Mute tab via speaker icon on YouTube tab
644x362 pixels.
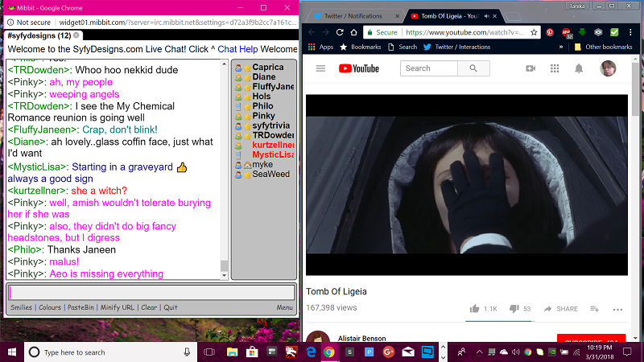pos(487,16)
